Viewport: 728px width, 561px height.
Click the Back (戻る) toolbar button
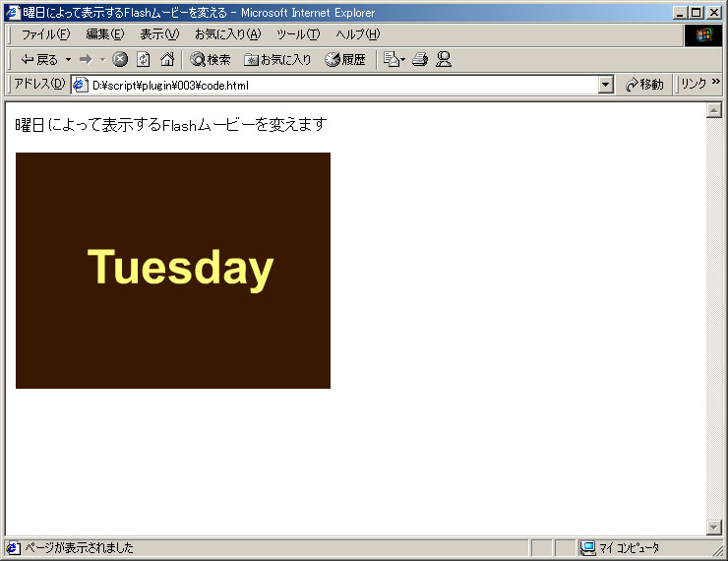(39, 59)
